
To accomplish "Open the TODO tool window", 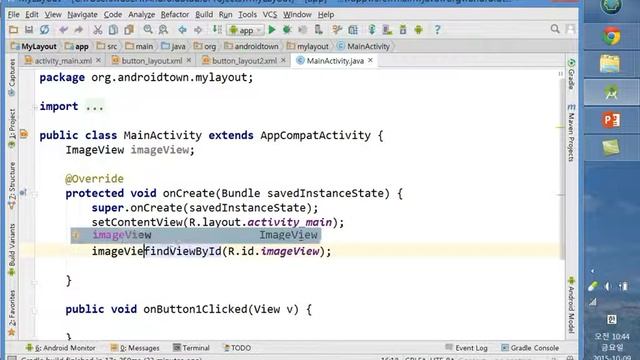I will [237, 348].
